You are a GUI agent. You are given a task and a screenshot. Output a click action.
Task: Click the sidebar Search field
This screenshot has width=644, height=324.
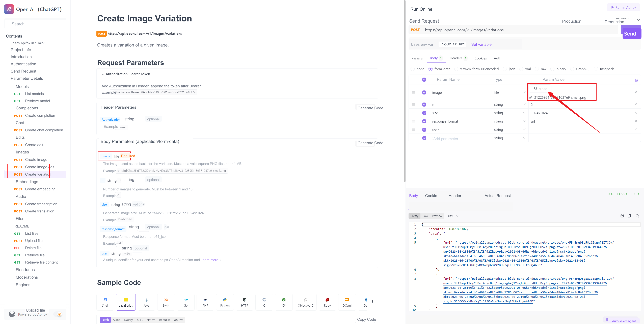click(x=36, y=24)
